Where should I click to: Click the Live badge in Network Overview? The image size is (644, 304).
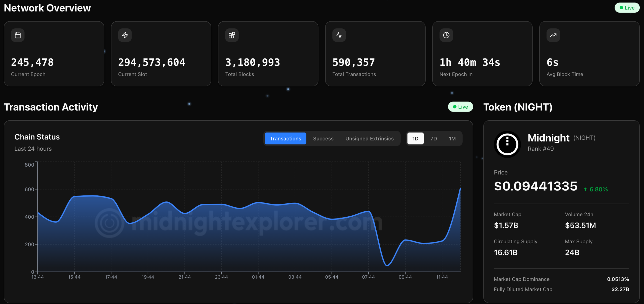(x=627, y=8)
